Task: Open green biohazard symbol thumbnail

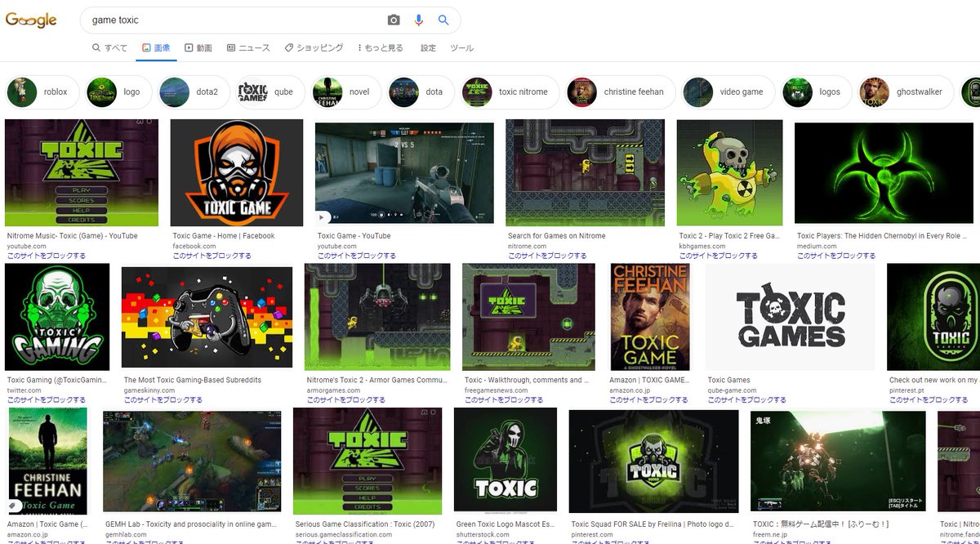Action: [884, 172]
